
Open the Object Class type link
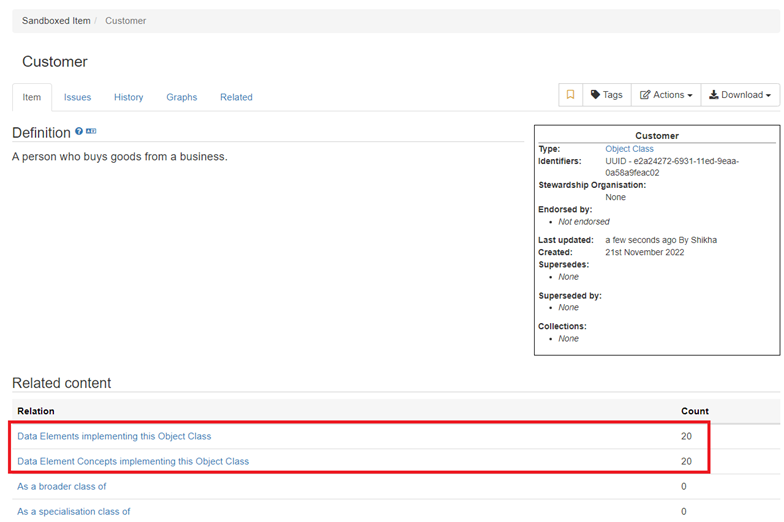(x=629, y=149)
